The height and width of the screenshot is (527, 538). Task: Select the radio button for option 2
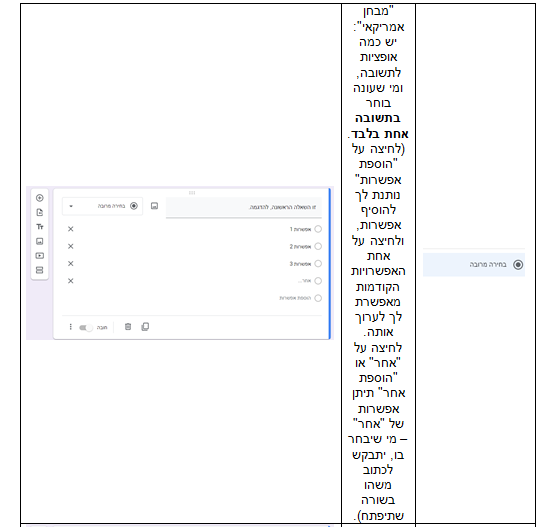[x=318, y=246]
